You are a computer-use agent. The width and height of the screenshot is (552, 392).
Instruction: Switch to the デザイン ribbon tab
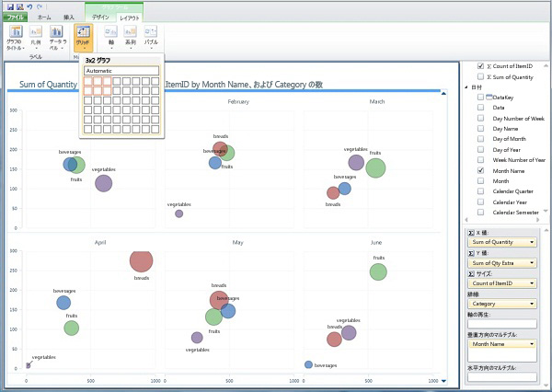pyautogui.click(x=101, y=17)
